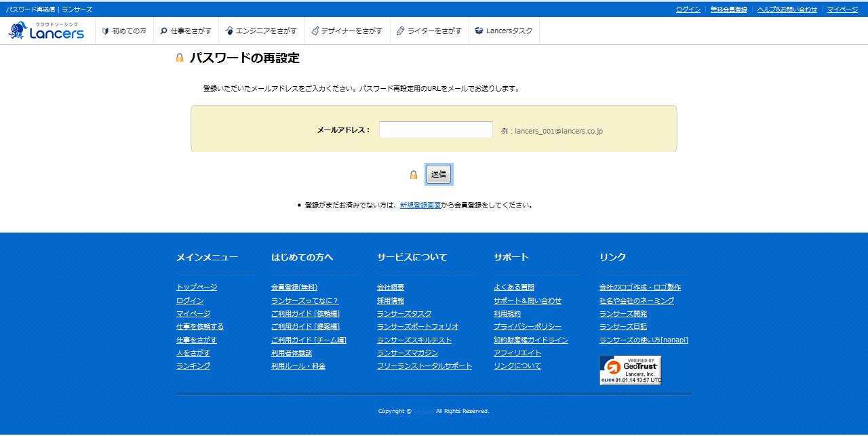Open ご利用ガイド [チーム編] link
The height and width of the screenshot is (436, 868).
[309, 340]
